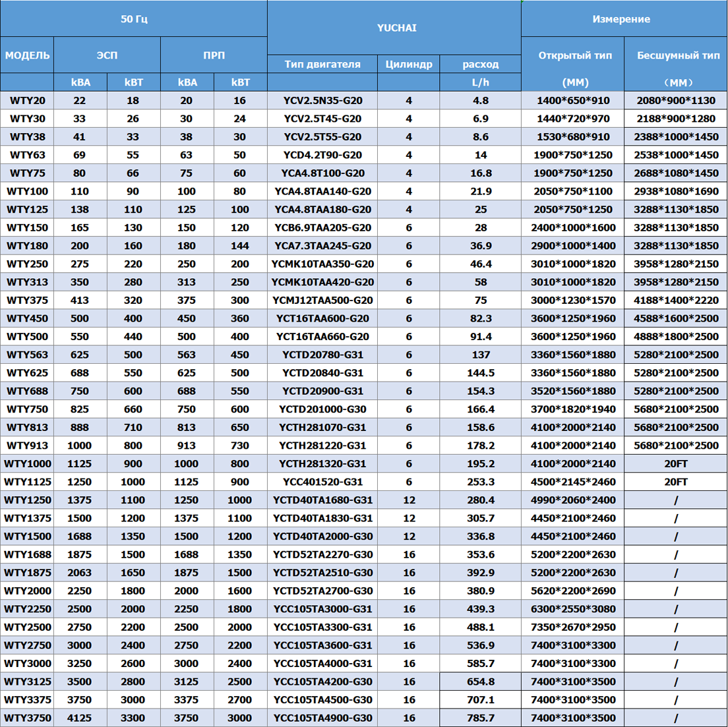Click engine type YCD4.2T90-G20

pos(322,155)
